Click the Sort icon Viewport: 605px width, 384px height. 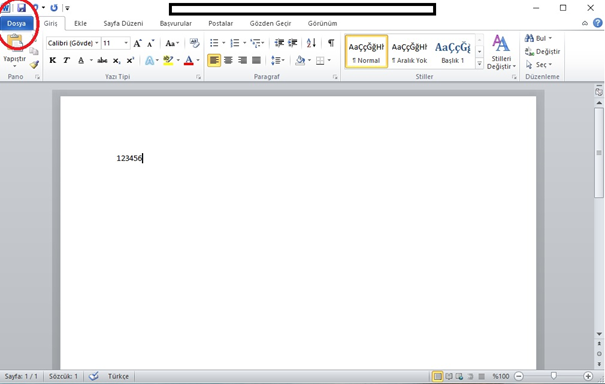pos(311,43)
